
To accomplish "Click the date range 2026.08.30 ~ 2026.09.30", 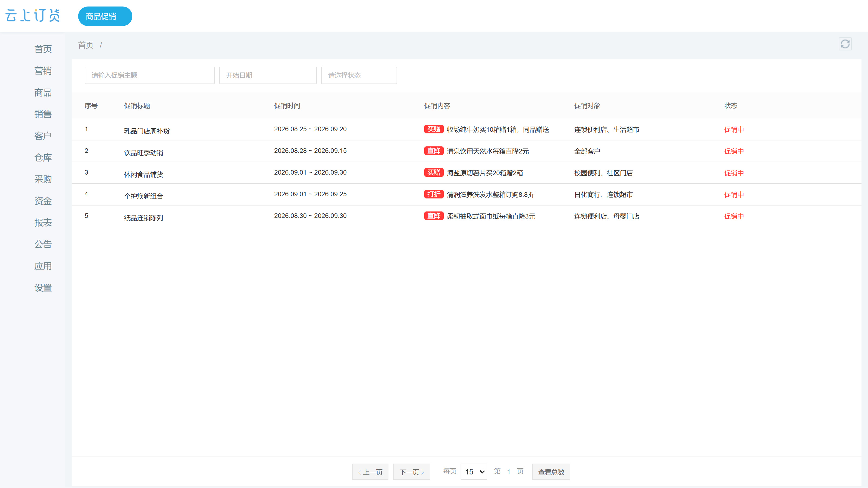I will [310, 216].
